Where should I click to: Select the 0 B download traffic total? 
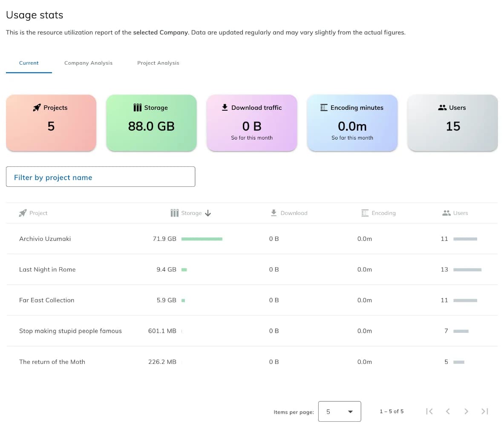point(252,126)
